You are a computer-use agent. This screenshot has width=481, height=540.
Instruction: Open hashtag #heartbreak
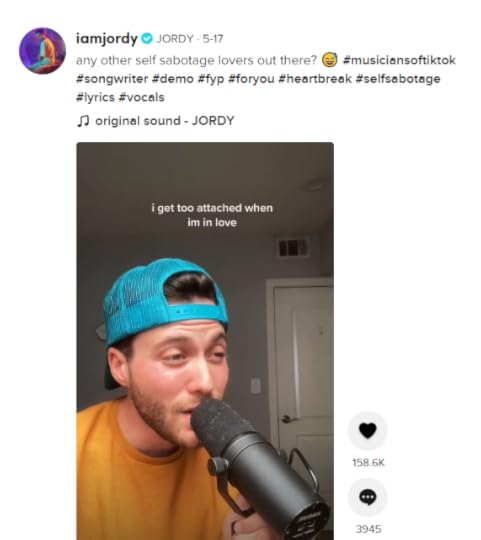click(315, 79)
